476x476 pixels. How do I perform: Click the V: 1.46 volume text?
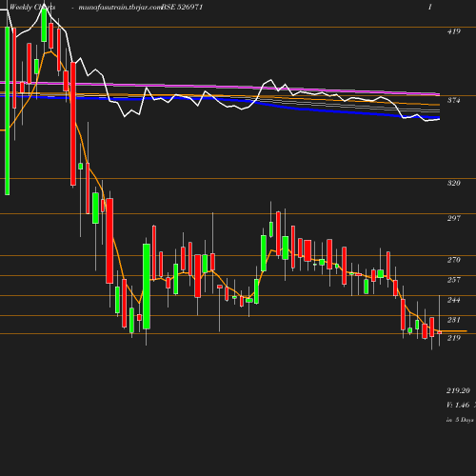(458, 405)
